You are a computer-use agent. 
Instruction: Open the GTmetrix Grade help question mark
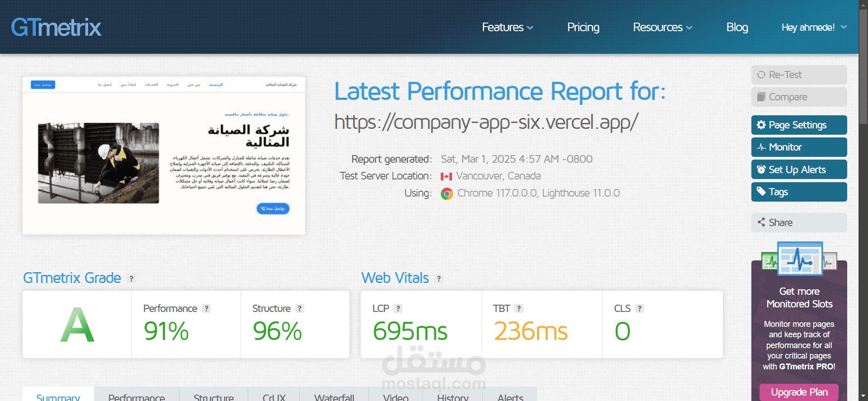132,278
